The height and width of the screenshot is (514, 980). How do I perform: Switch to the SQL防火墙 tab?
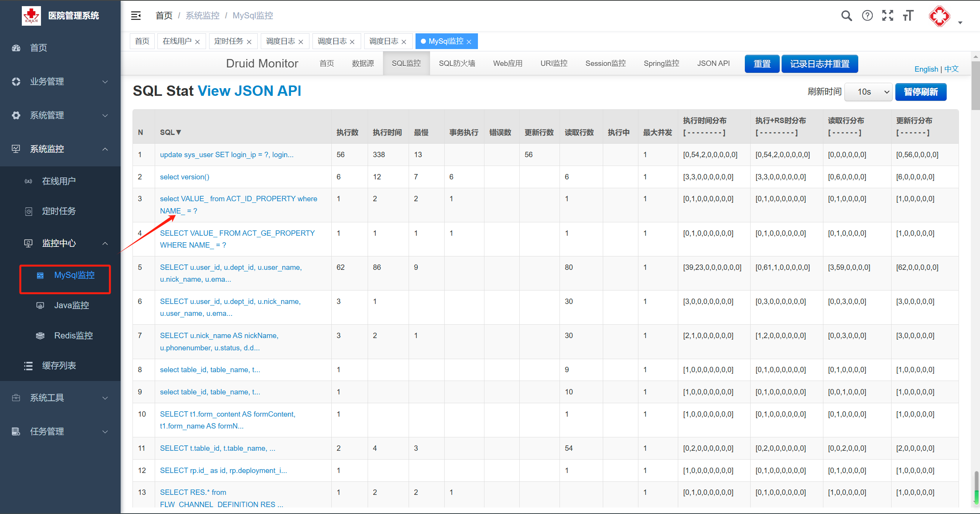[x=456, y=63]
